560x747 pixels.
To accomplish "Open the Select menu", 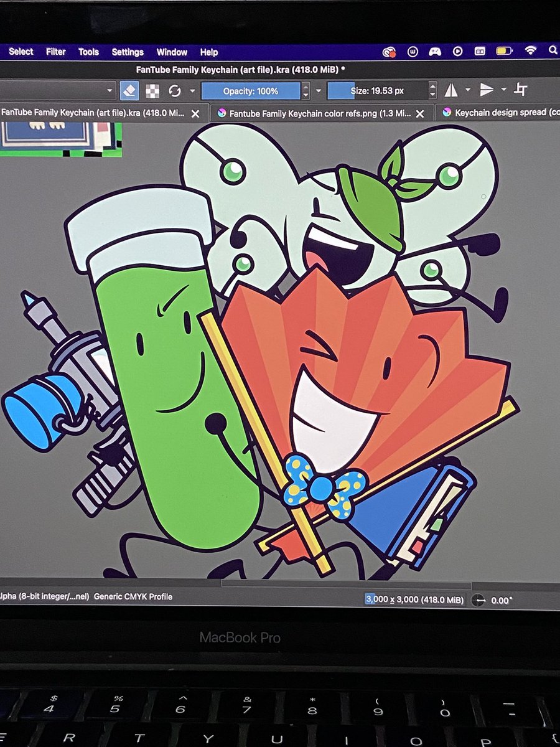I will point(21,52).
